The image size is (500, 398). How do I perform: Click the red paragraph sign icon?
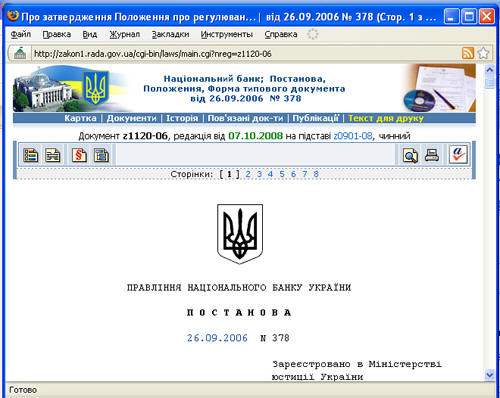79,155
